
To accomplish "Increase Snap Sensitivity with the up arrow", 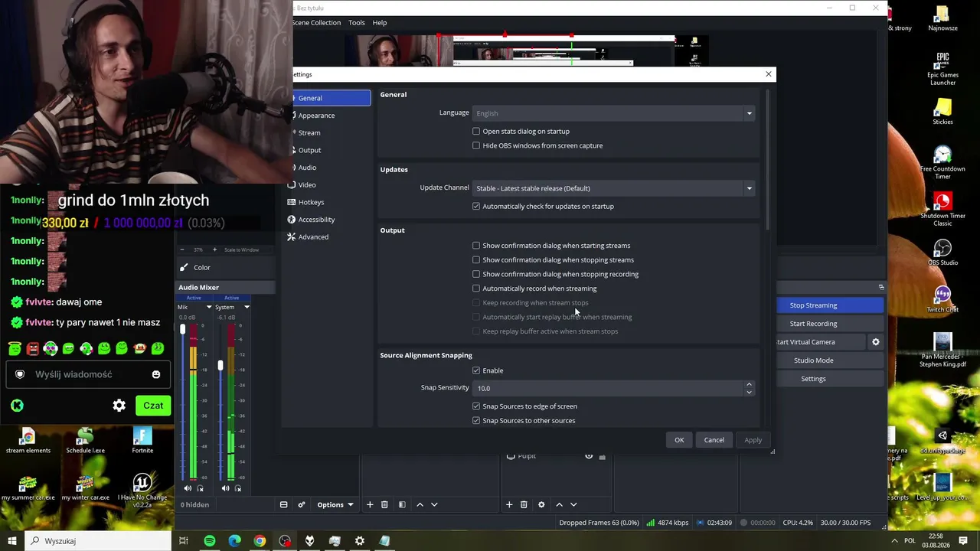I will [749, 384].
